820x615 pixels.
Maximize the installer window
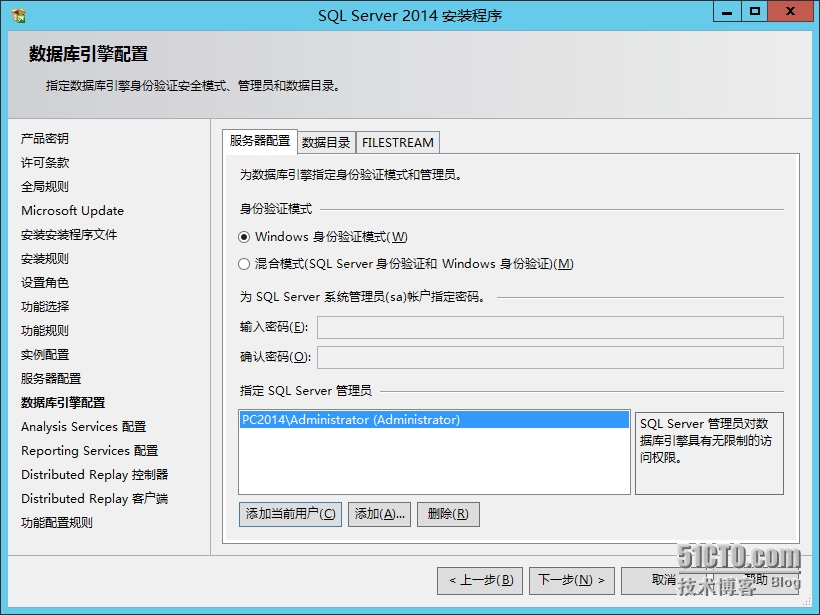tap(755, 11)
